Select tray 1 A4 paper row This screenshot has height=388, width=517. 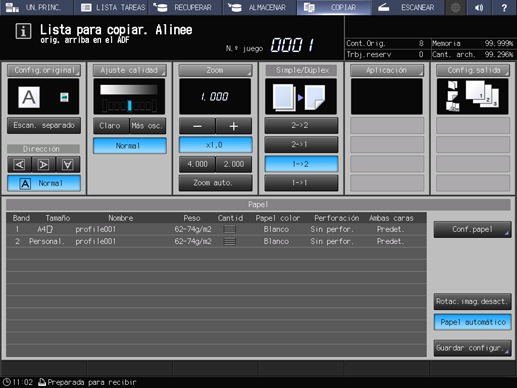216,229
